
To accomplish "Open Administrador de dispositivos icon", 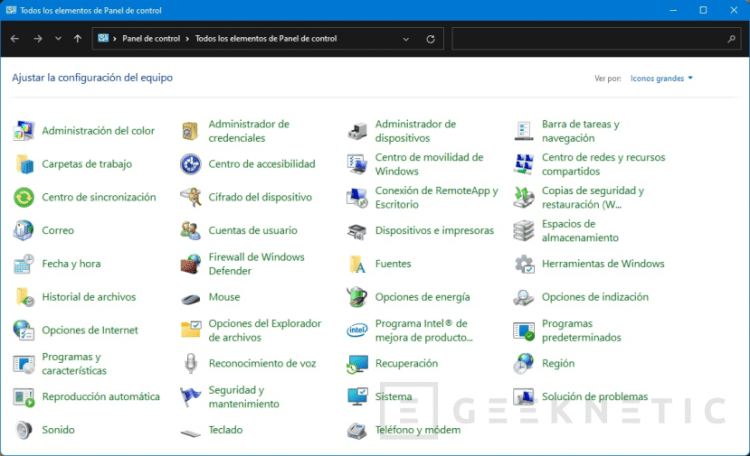I will point(357,131).
